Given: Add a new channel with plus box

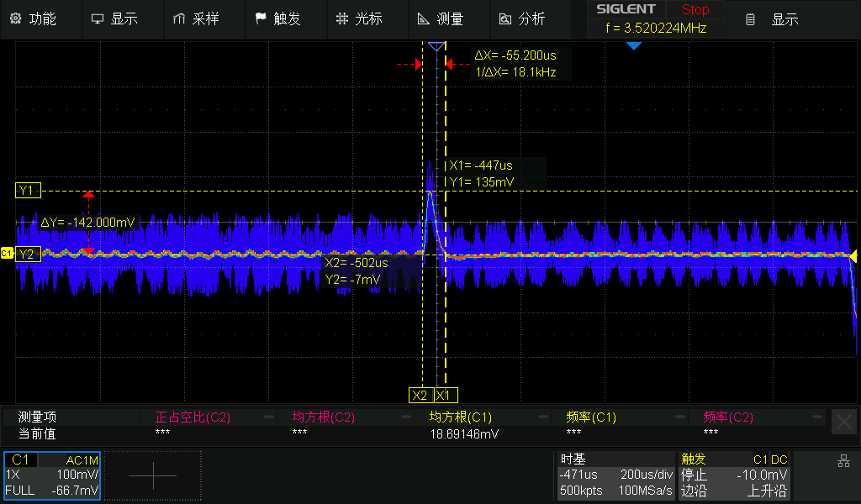Looking at the screenshot, I should click(x=152, y=475).
